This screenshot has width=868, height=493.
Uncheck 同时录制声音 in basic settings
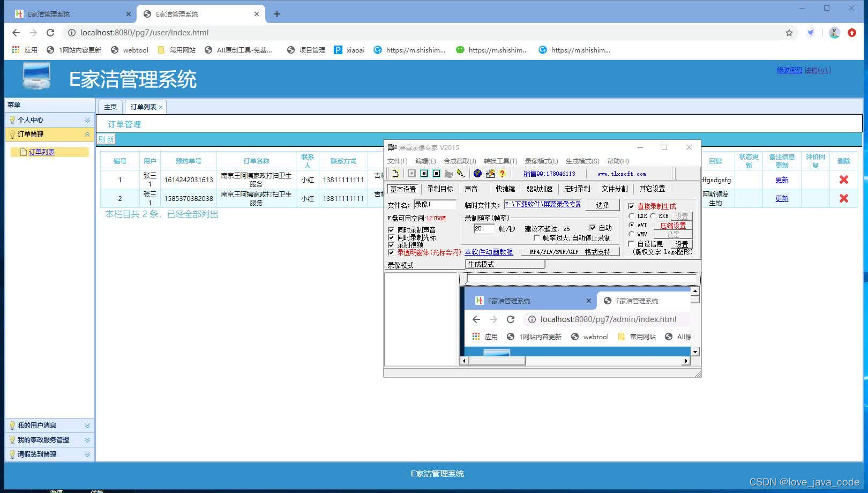tap(392, 229)
